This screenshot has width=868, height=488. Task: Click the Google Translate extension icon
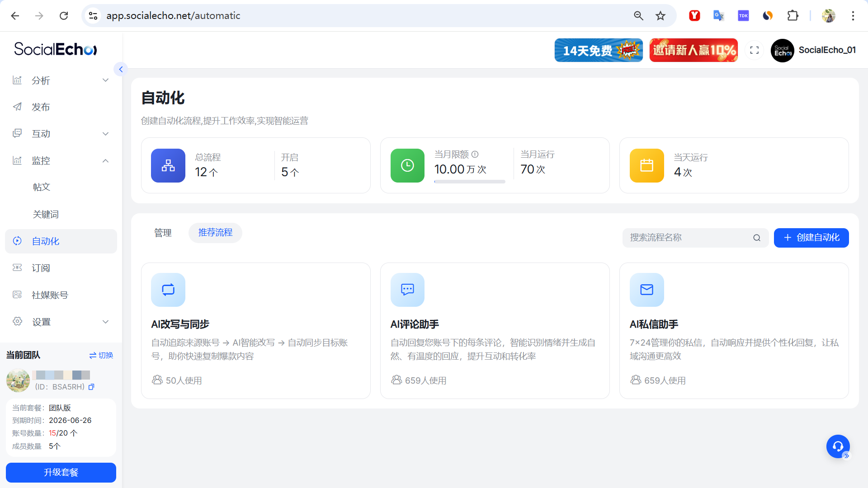pyautogui.click(x=718, y=15)
